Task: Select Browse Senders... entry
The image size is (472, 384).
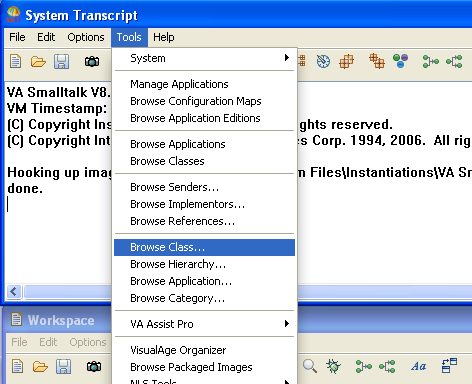Action: [204, 187]
